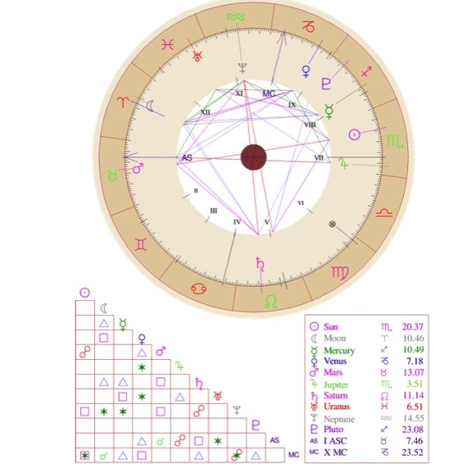This screenshot has height=464, width=476.
Task: Click the 'I ASC' entry in the legend
Action: pos(335,441)
